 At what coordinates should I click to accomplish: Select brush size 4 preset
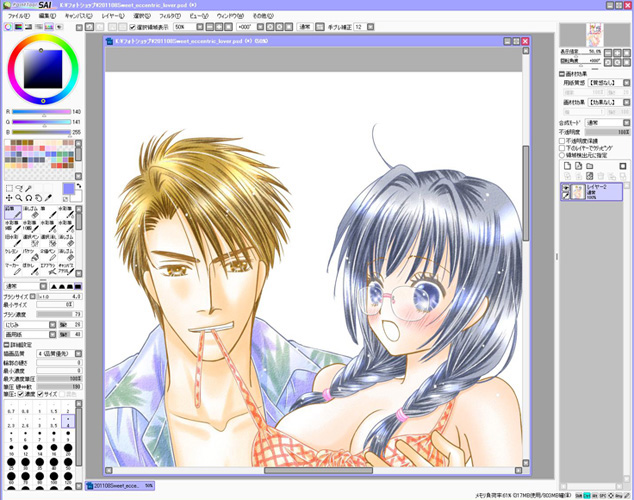(68, 421)
